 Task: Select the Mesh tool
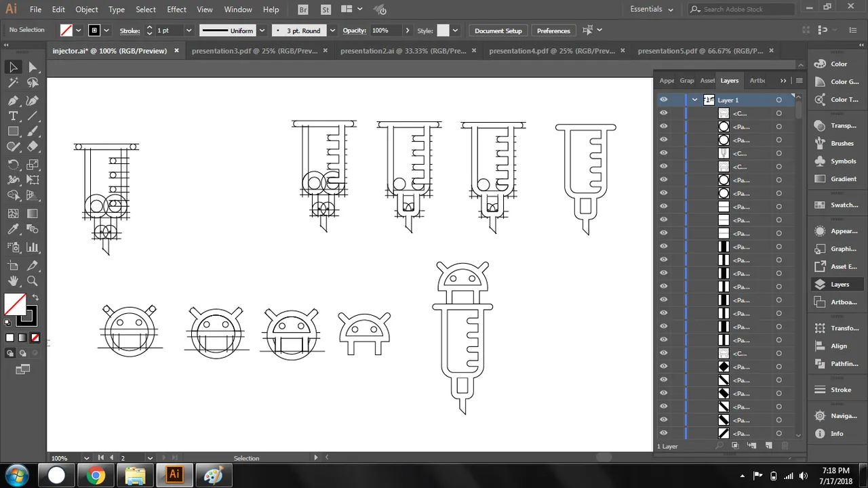(x=13, y=213)
